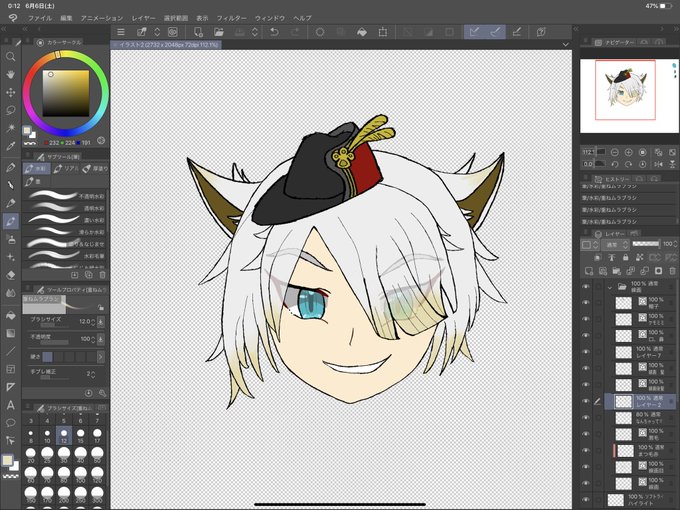680x510 pixels.
Task: Open opacity dynamics button
Action: point(101,339)
